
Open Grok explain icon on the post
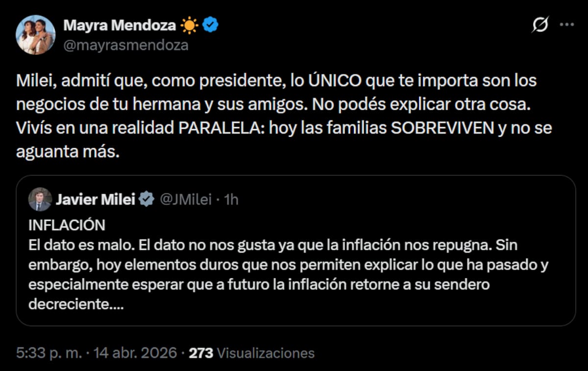point(540,25)
